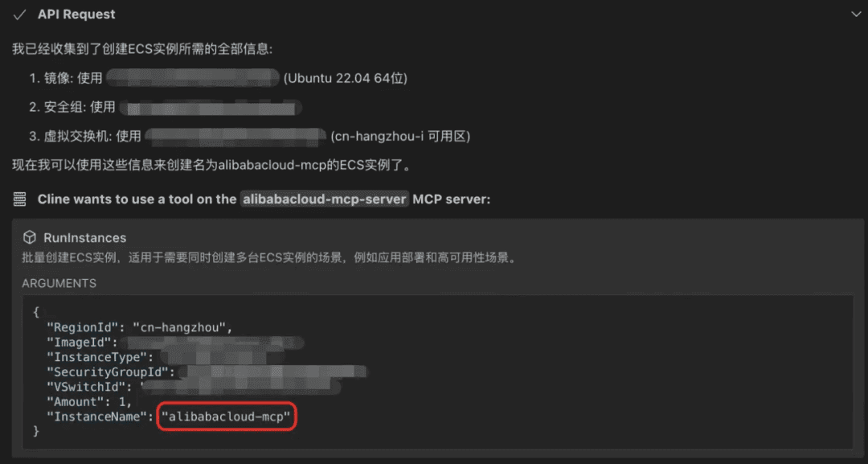Click the checkmark icon beside API Request

(20, 15)
